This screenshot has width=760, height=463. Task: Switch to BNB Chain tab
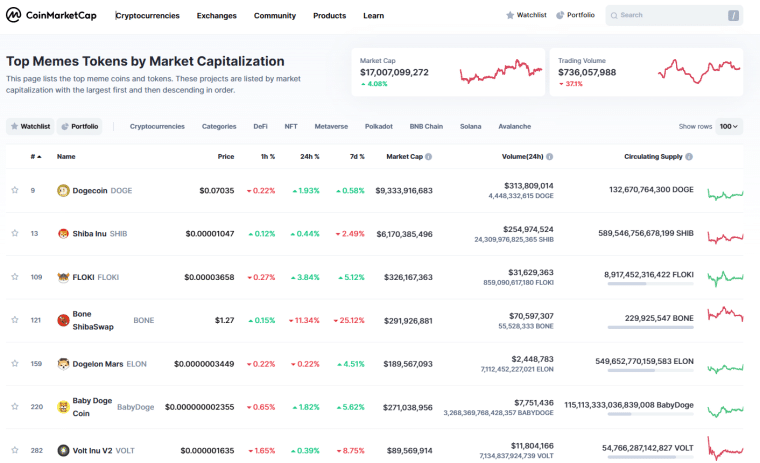(426, 127)
